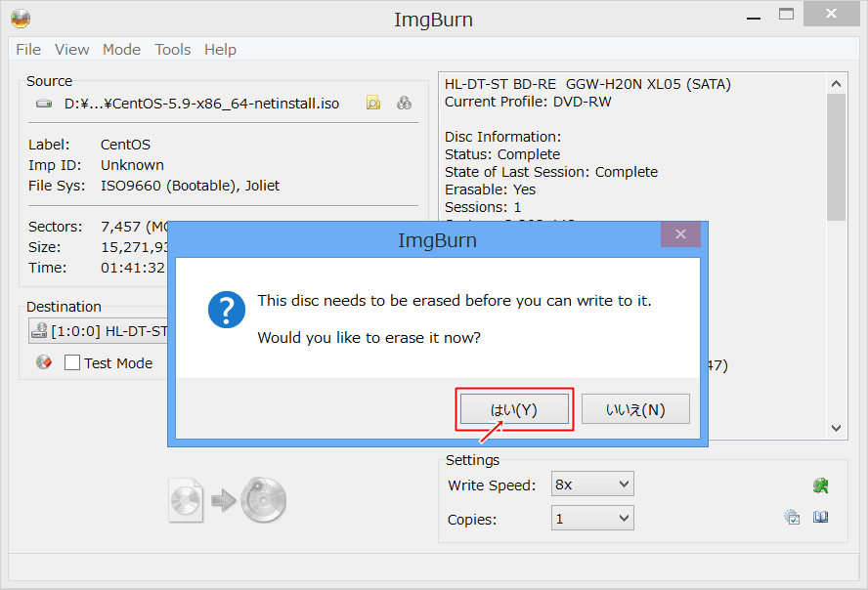This screenshot has width=868, height=590.
Task: Click the disc info panel scrollbar down arrow
Action: (x=837, y=428)
